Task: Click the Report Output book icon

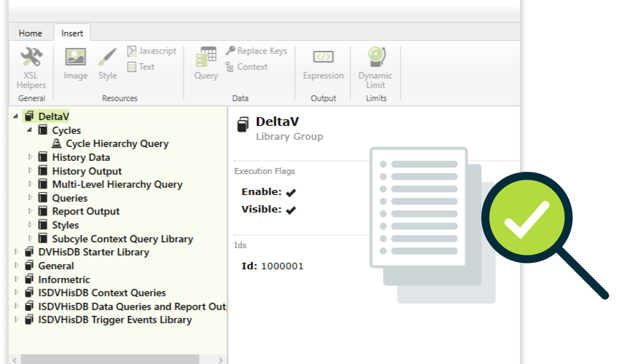Action: click(43, 211)
